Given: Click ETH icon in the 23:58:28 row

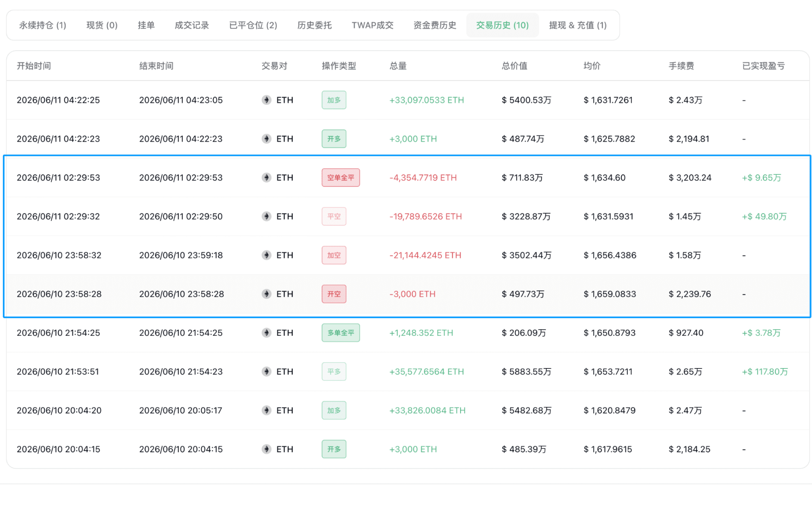Looking at the screenshot, I should point(266,294).
